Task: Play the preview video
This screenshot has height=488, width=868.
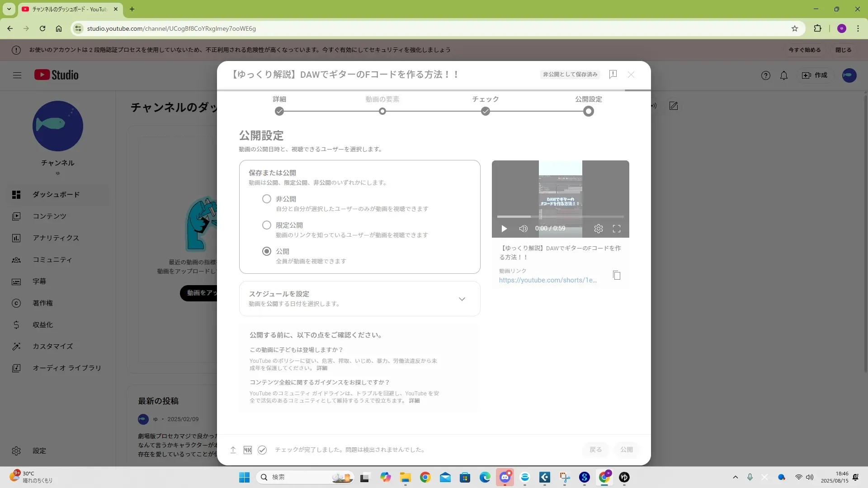Action: pos(504,229)
